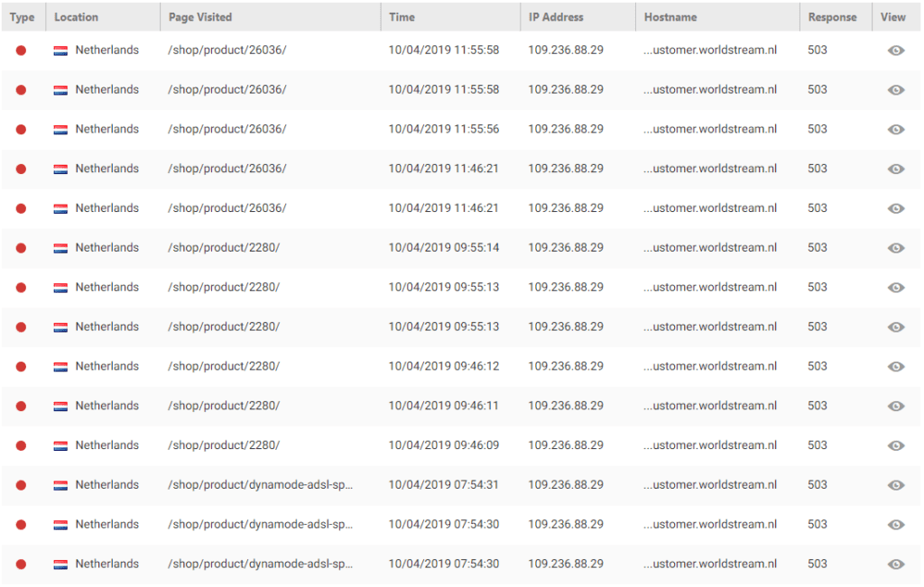Image resolution: width=924 pixels, height=587 pixels.
Task: Click the IP address 109.236.88.29 in row one
Action: [x=566, y=50]
